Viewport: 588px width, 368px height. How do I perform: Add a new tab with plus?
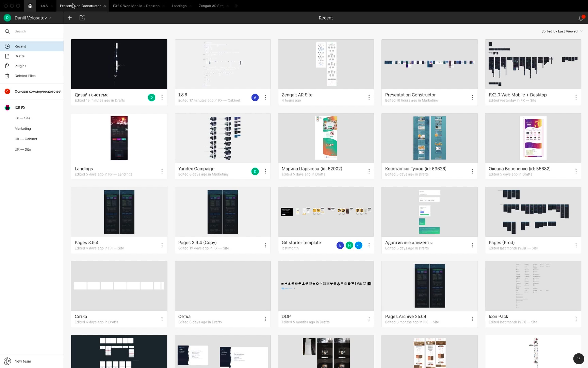coord(236,6)
